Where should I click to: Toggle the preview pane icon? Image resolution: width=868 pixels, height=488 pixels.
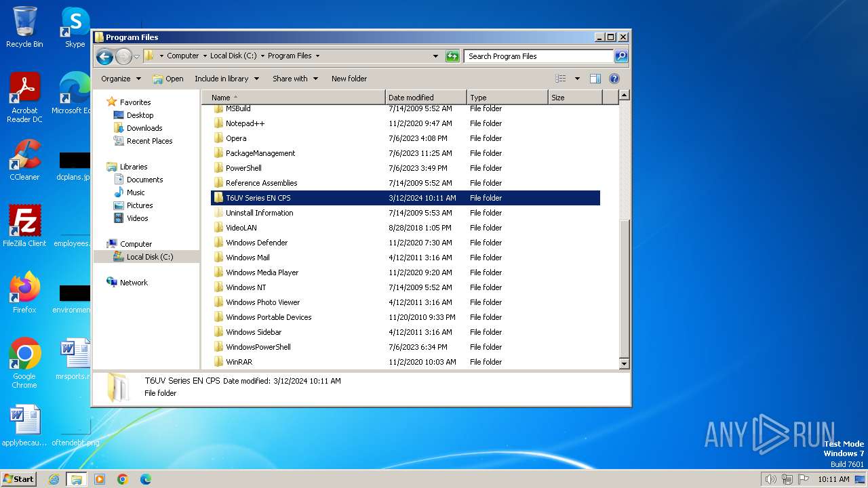coord(595,79)
